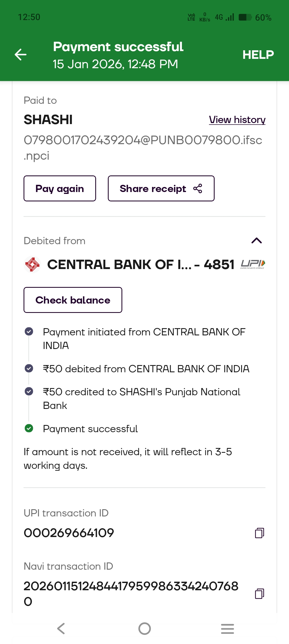Tap the ₹50 debited step checkmark
Image resolution: width=289 pixels, height=644 pixels.
29,369
